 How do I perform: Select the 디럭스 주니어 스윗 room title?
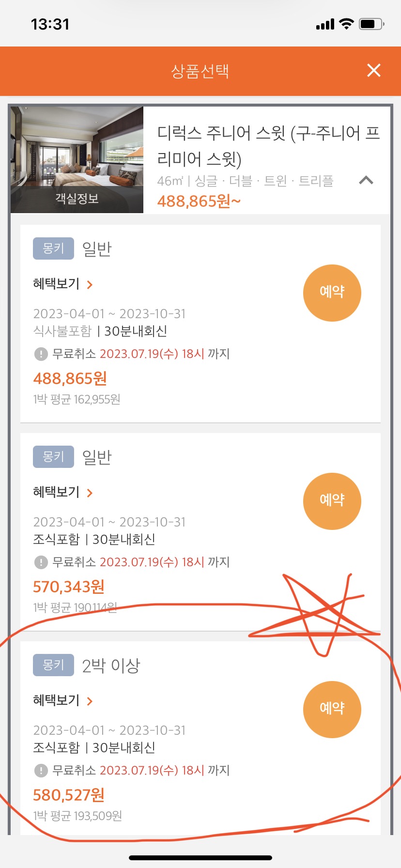269,145
